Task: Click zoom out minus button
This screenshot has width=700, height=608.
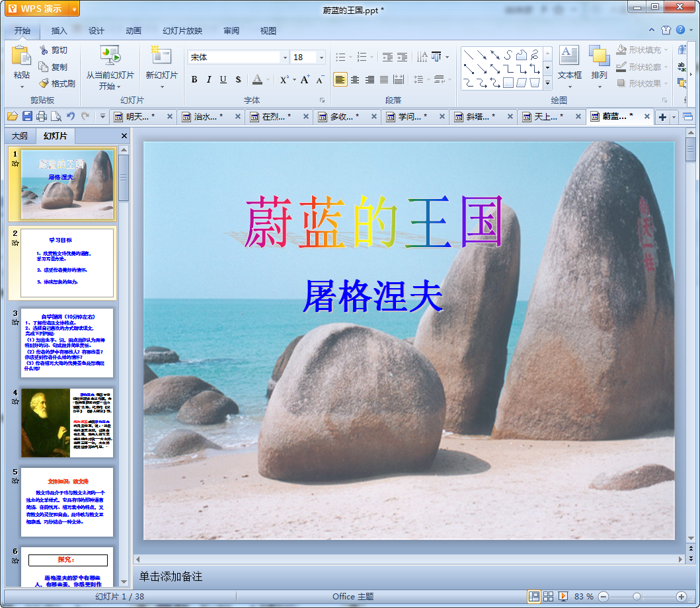Action: tap(603, 596)
